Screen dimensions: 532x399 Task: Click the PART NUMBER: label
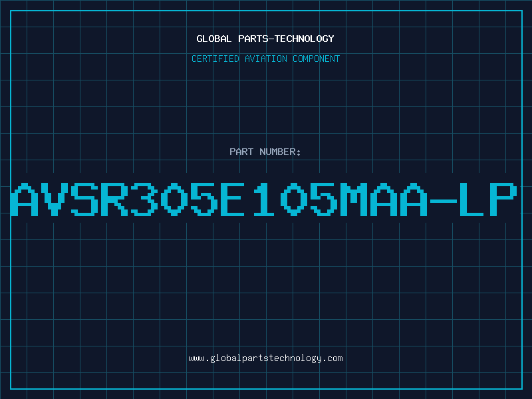pos(265,152)
